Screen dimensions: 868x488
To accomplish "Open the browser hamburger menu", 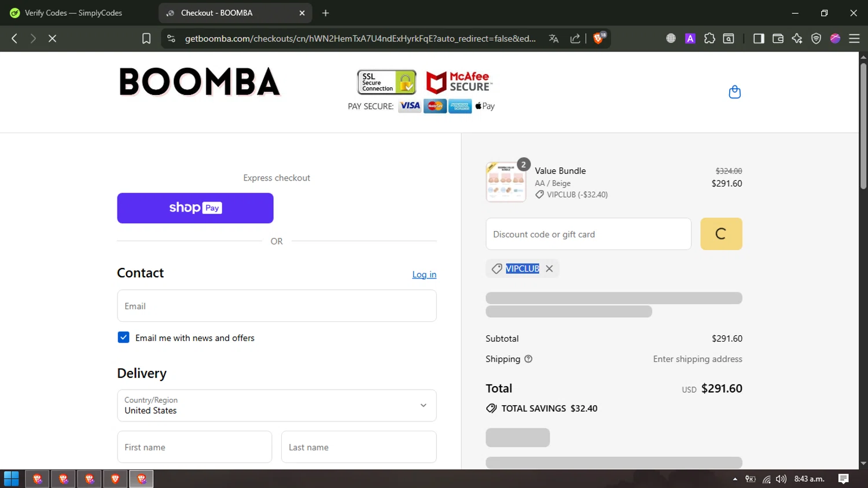I will [854, 38].
